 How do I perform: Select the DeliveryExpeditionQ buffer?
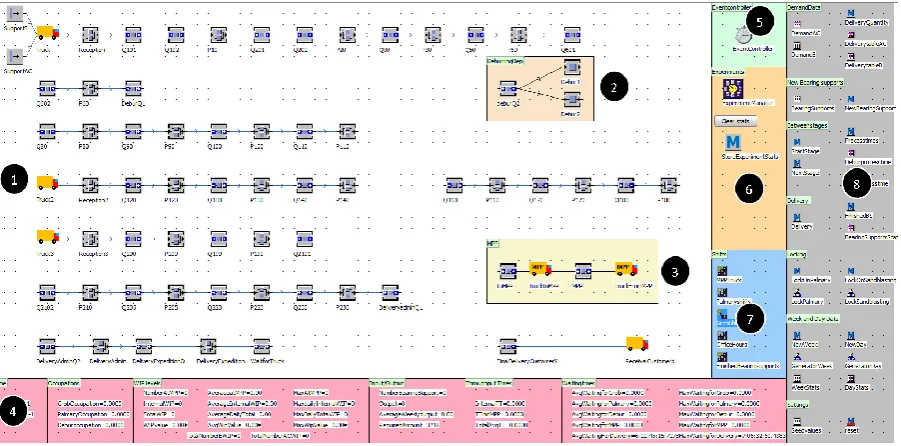[144, 346]
